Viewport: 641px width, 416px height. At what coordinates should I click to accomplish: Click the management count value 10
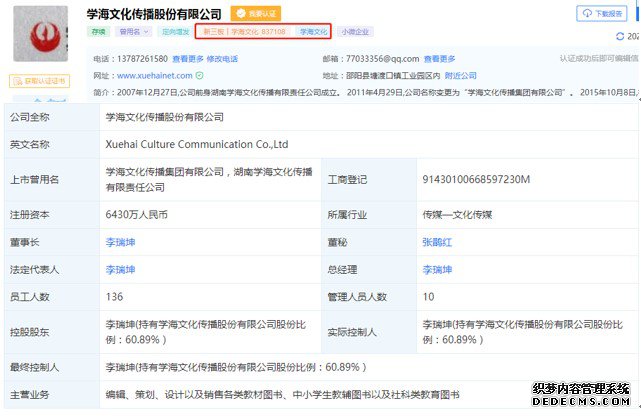[428, 297]
